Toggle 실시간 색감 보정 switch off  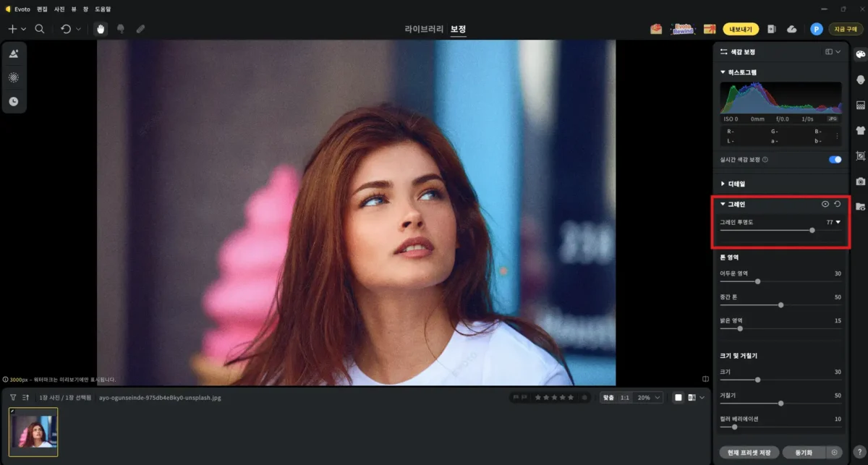pyautogui.click(x=835, y=160)
